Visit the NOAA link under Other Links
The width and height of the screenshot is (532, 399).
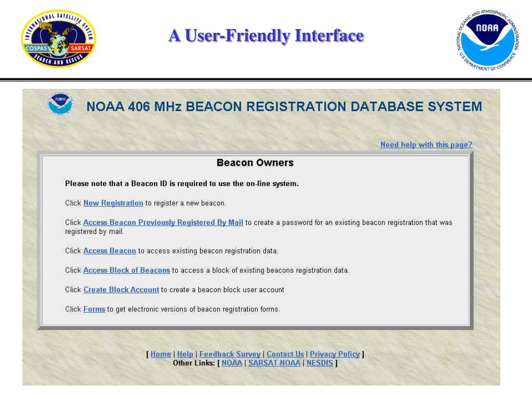click(x=232, y=363)
